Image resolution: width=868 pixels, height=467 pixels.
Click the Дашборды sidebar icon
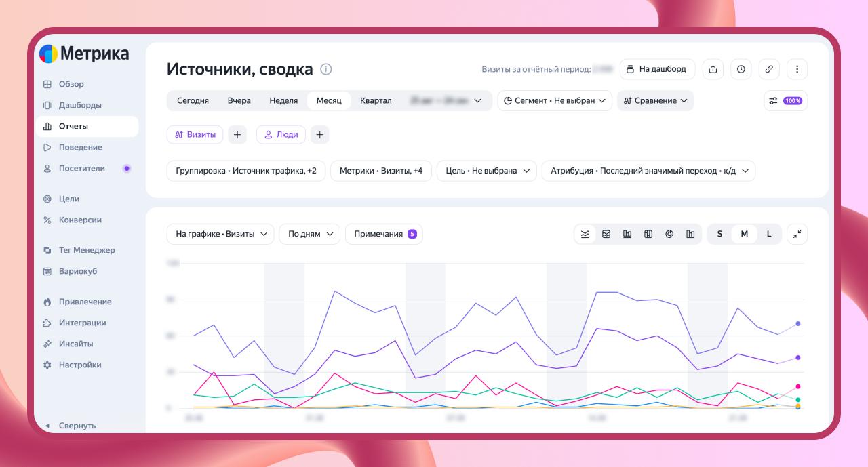[47, 105]
